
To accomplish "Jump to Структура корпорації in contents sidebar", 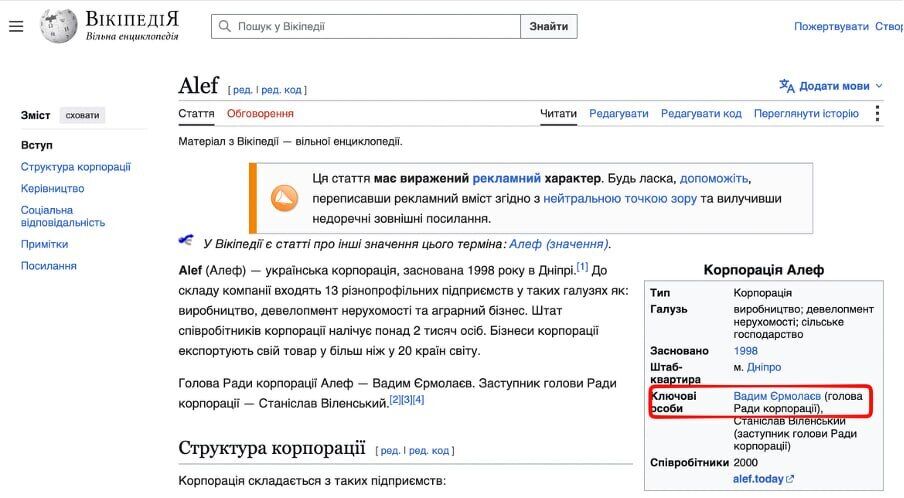I will (76, 167).
